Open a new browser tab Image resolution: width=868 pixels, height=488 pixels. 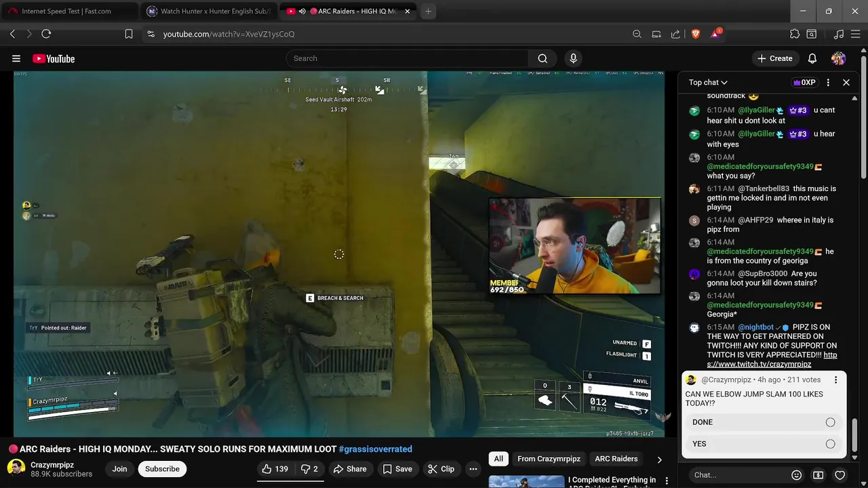[x=428, y=11]
